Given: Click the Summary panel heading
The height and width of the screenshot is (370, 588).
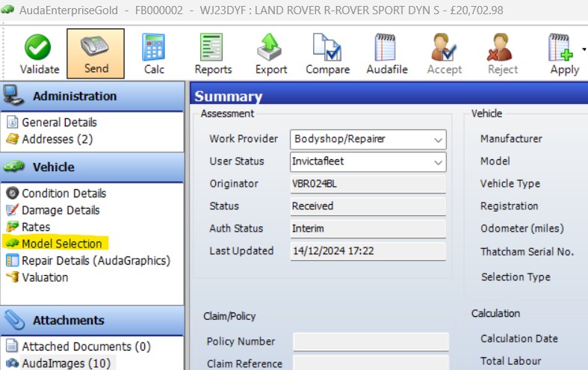Looking at the screenshot, I should tap(229, 96).
